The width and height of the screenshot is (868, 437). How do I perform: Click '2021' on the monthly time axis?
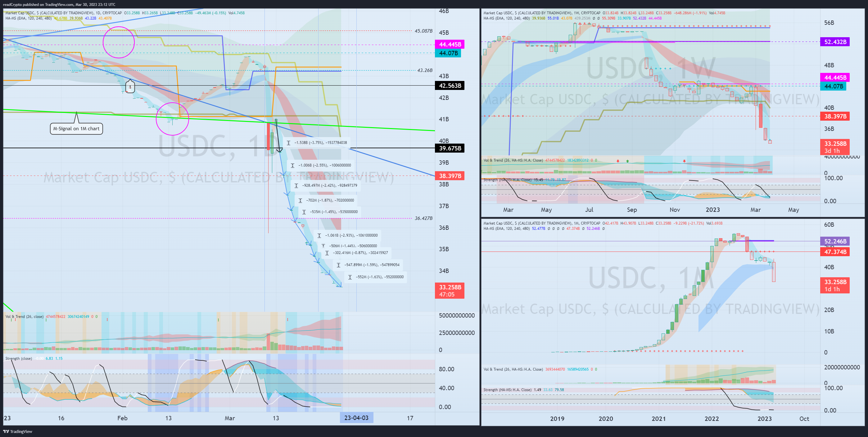[x=658, y=418]
